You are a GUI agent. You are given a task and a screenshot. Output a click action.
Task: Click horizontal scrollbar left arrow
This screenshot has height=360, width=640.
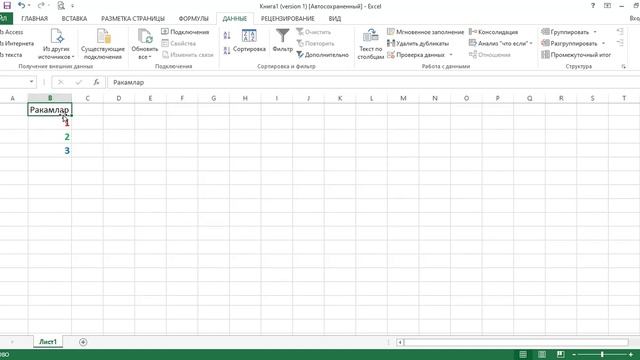pos(400,342)
